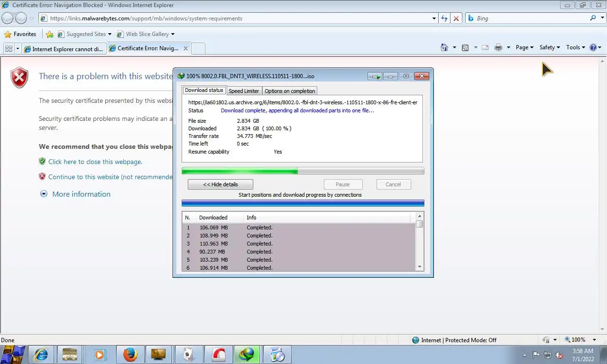This screenshot has width=607, height=364.
Task: Open the Safety menu dropdown
Action: [550, 47]
